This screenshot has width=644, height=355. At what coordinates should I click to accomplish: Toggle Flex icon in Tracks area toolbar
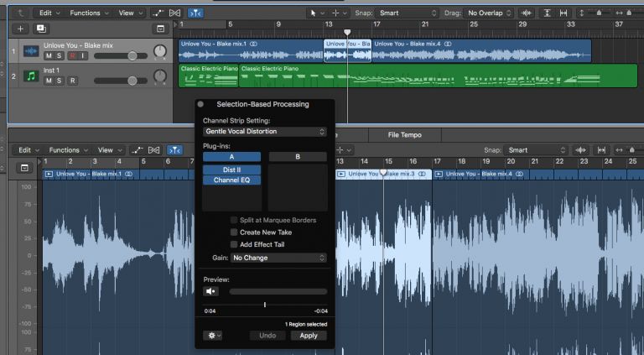[175, 13]
